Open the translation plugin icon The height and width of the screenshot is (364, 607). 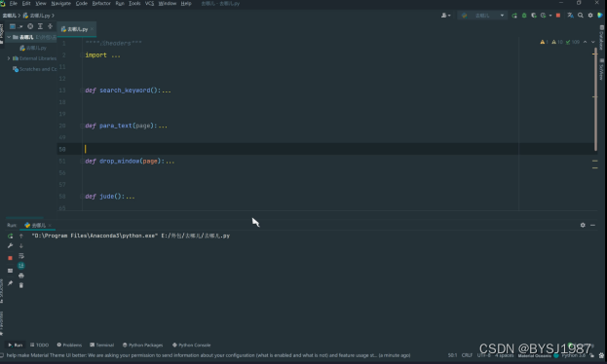pyautogui.click(x=570, y=16)
